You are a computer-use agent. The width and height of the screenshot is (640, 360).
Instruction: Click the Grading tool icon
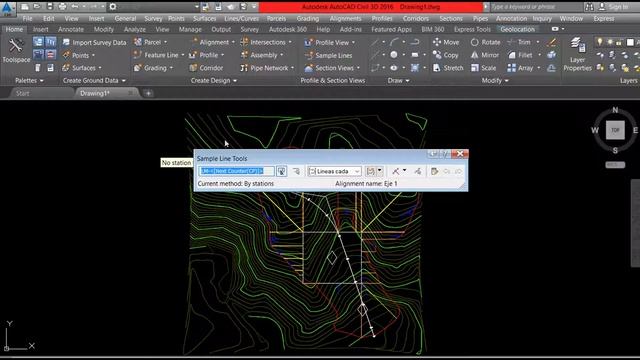[x=138, y=68]
